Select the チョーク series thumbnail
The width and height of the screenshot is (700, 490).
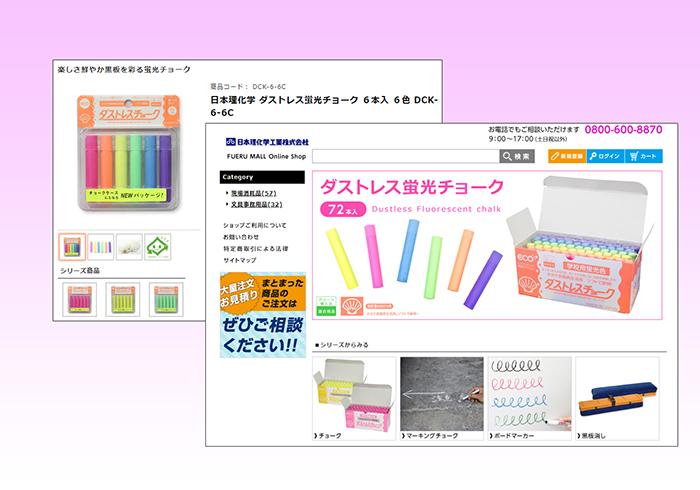click(x=354, y=393)
